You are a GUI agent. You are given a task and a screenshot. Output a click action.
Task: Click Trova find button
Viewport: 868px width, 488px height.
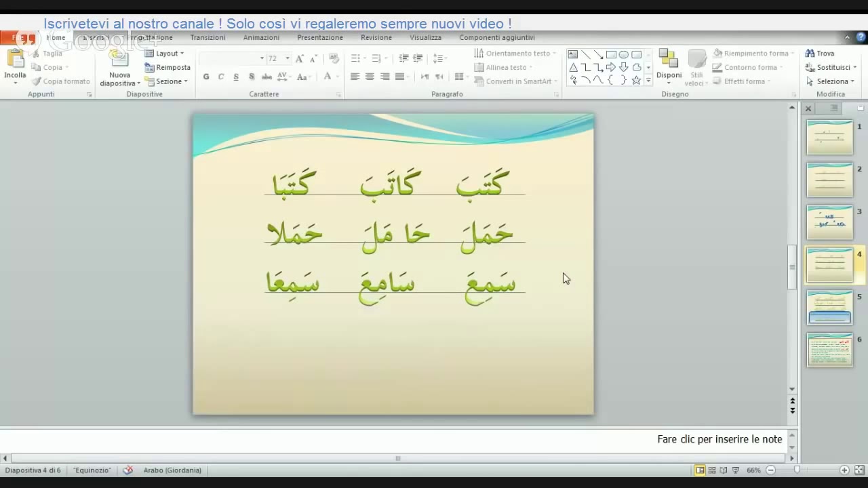tap(820, 53)
